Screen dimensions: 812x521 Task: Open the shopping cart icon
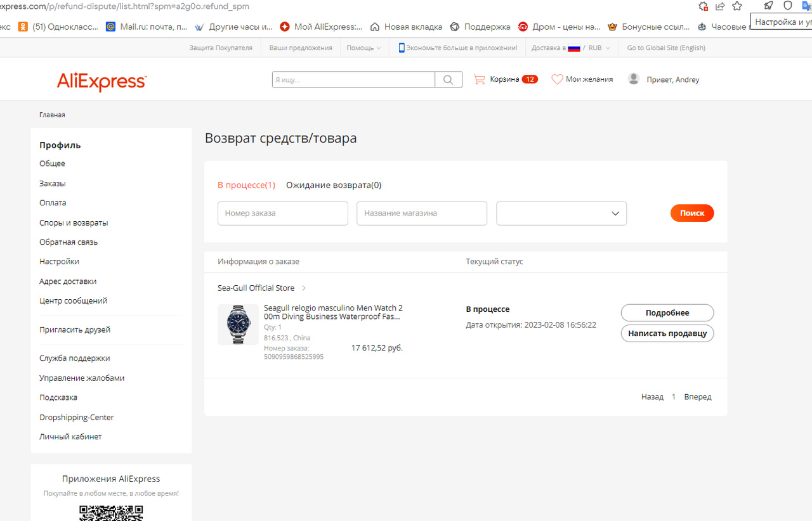click(480, 79)
